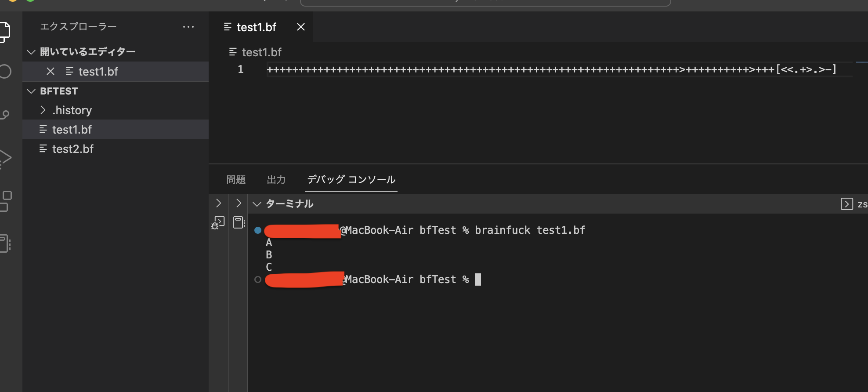Switch to the Output panel tab
Screen dimensions: 868x392
[276, 180]
